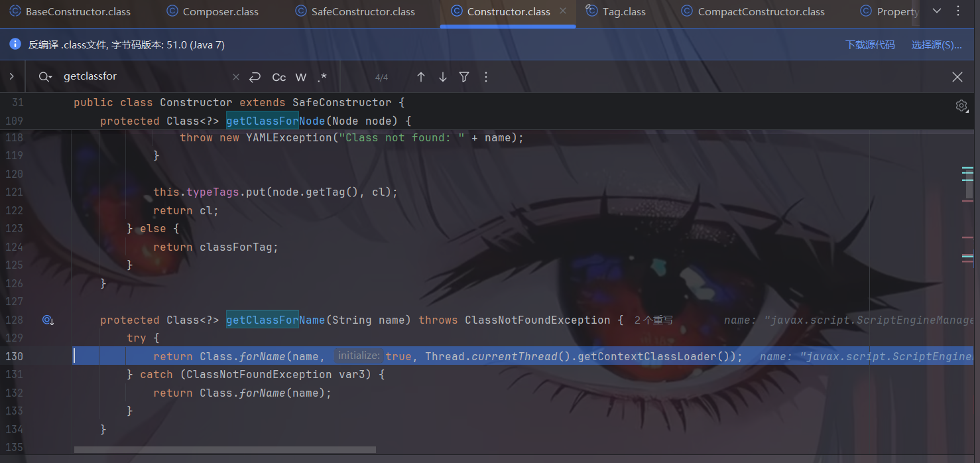Open the editor gear settings icon
The image size is (980, 463).
(961, 105)
